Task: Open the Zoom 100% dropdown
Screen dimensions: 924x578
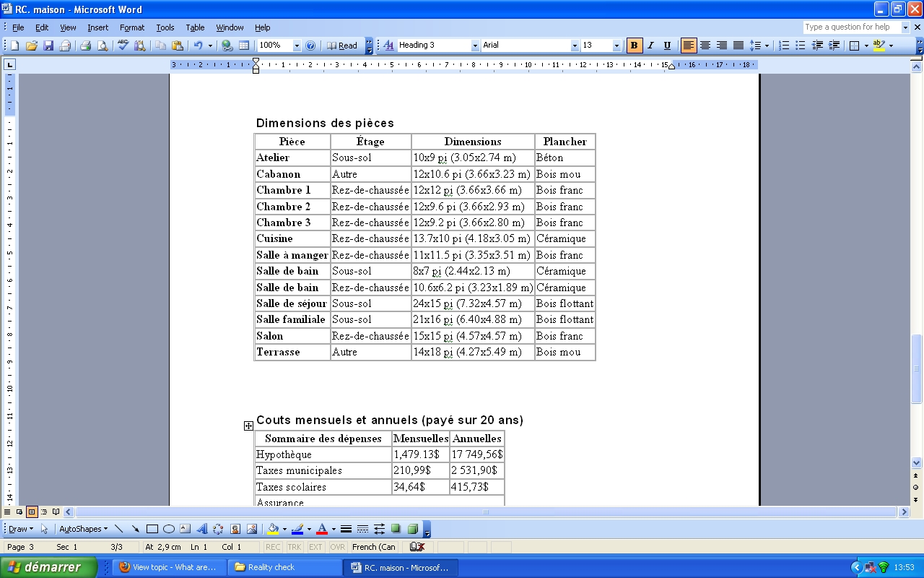Action: [296, 46]
